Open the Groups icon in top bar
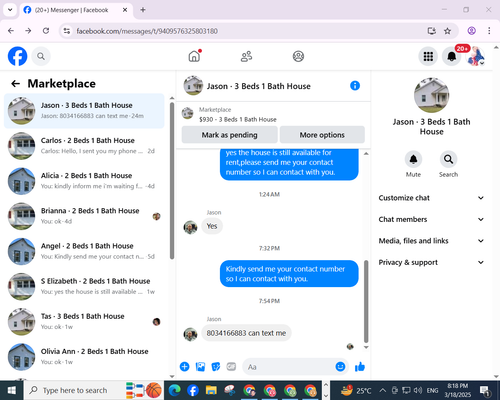This screenshot has width=500, height=400. click(298, 56)
